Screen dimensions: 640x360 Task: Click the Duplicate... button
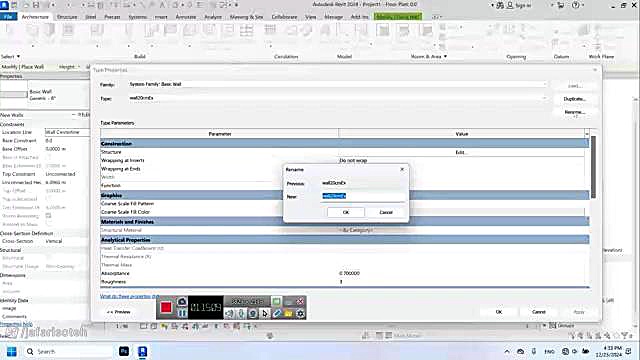(574, 99)
